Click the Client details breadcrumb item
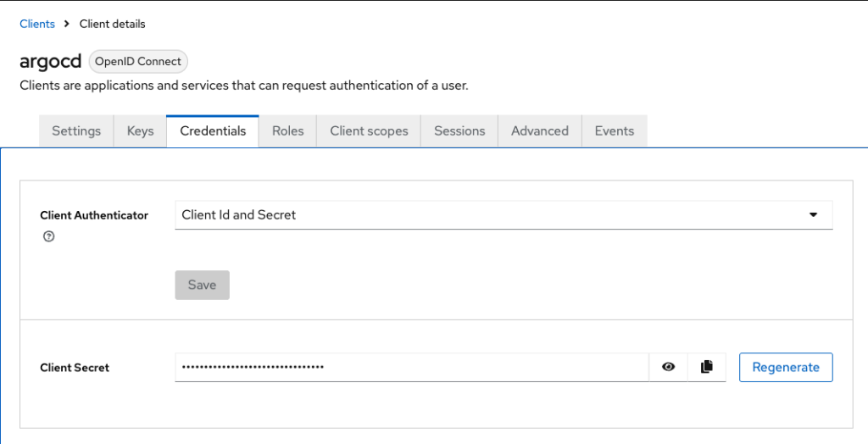 112,24
